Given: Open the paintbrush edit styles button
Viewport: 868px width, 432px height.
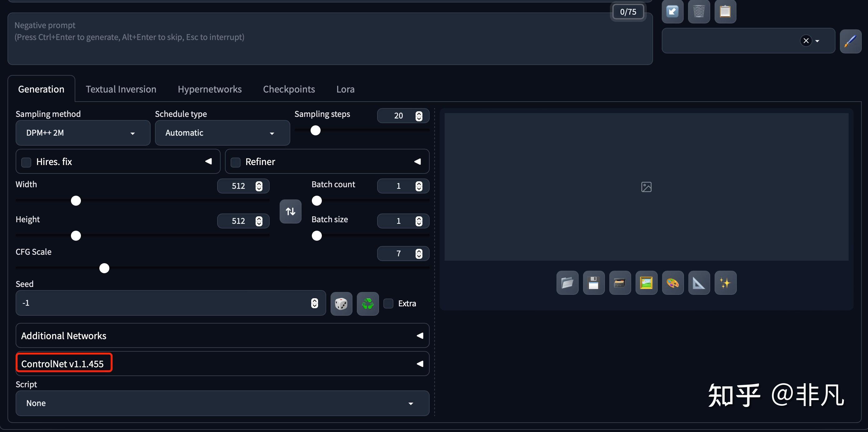Looking at the screenshot, I should pos(850,41).
